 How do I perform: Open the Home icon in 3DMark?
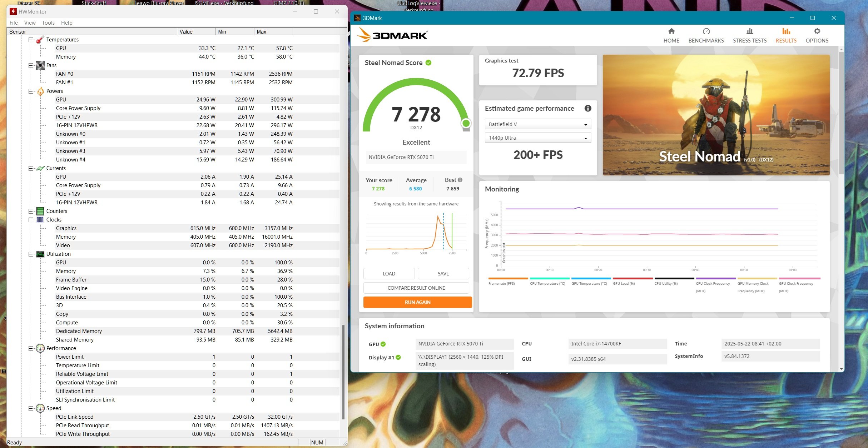tap(671, 31)
